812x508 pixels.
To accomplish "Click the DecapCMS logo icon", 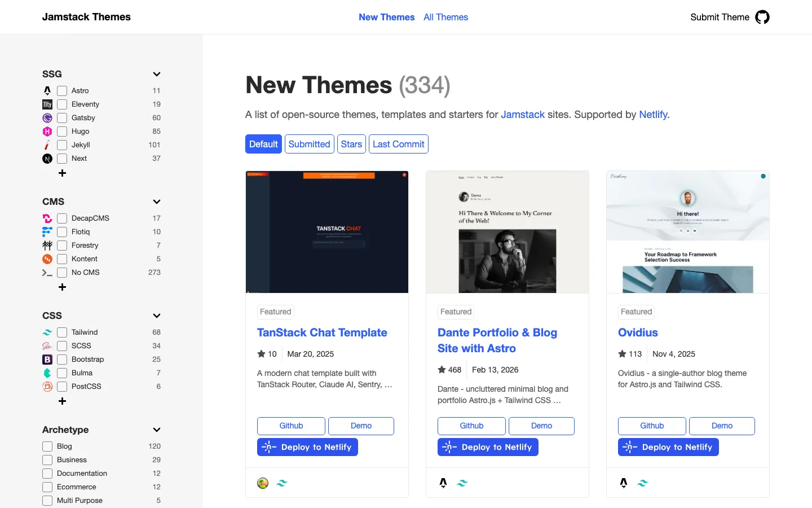I will [x=47, y=218].
